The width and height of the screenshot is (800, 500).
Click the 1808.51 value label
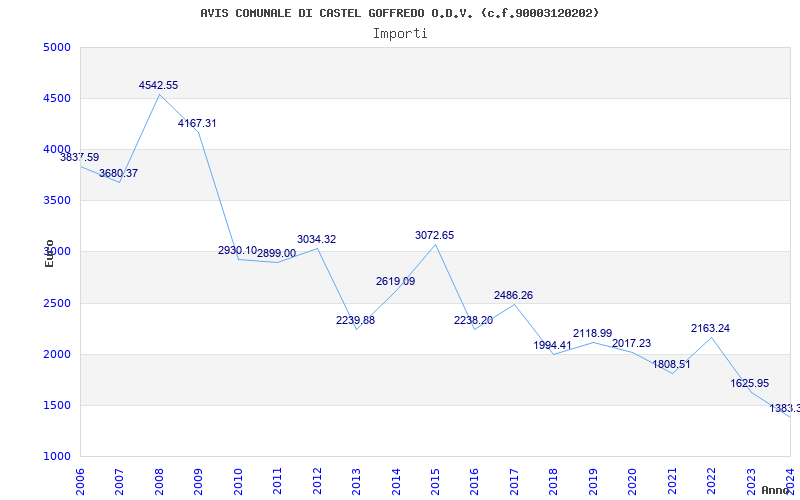[671, 365]
